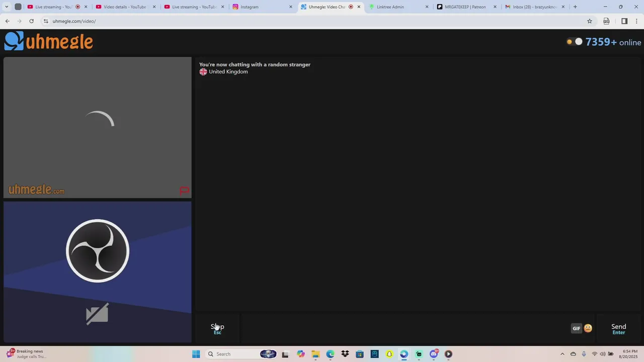The image size is (644, 362).
Task: Open Dropbox from the taskbar
Action: (345, 354)
